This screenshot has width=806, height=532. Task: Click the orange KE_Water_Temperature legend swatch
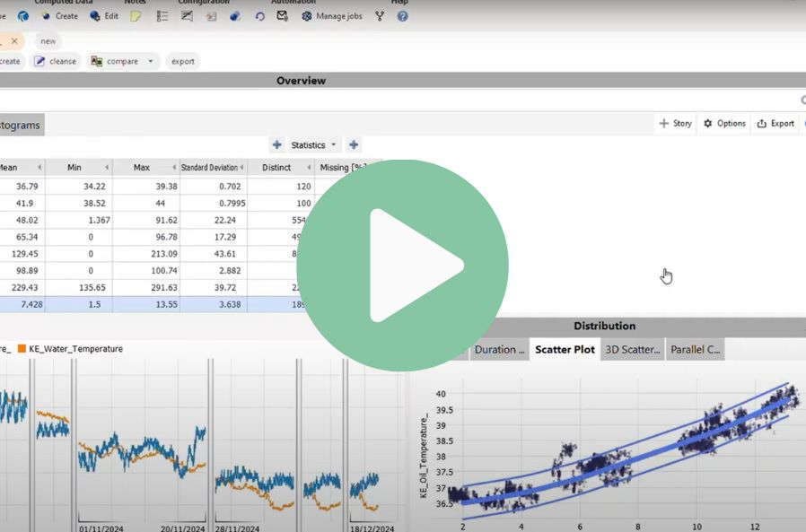pos(22,349)
